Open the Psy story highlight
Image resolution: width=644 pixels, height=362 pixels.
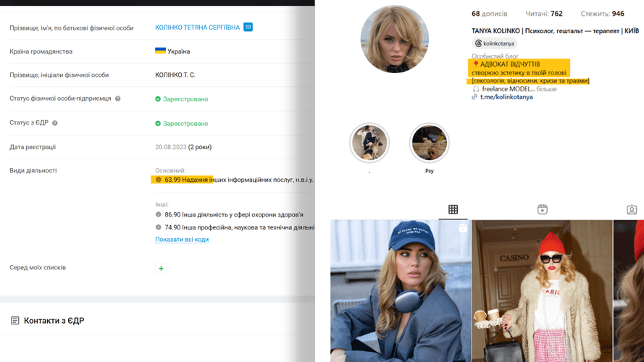pos(429,143)
